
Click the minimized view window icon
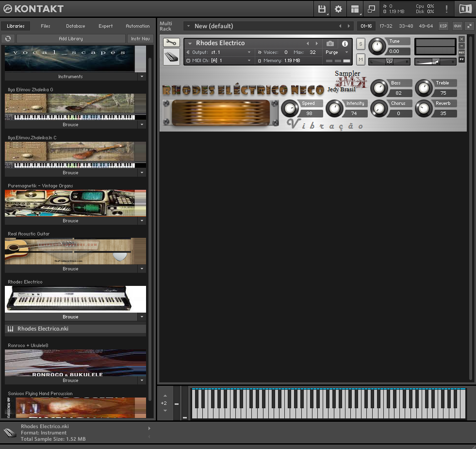coord(371,9)
